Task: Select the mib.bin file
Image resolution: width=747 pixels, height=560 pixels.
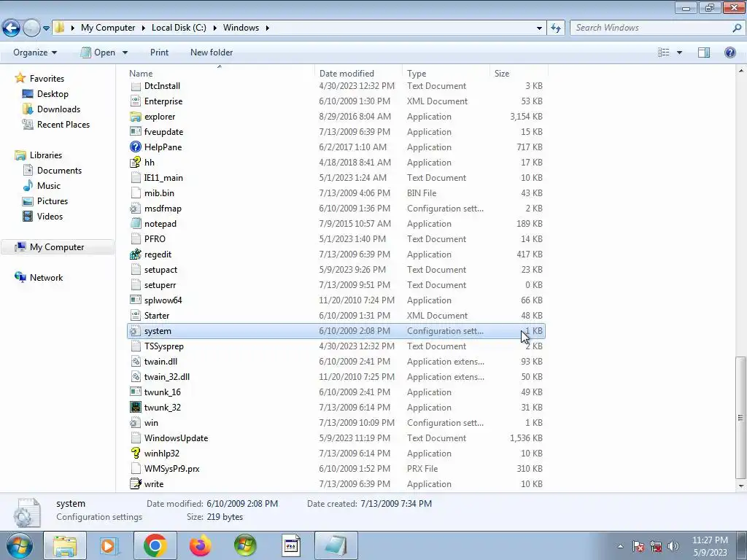Action: click(x=159, y=193)
